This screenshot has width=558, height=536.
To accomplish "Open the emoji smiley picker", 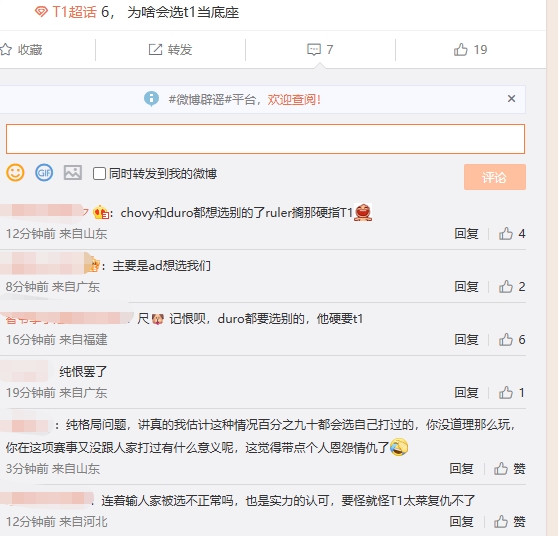I will click(x=15, y=173).
